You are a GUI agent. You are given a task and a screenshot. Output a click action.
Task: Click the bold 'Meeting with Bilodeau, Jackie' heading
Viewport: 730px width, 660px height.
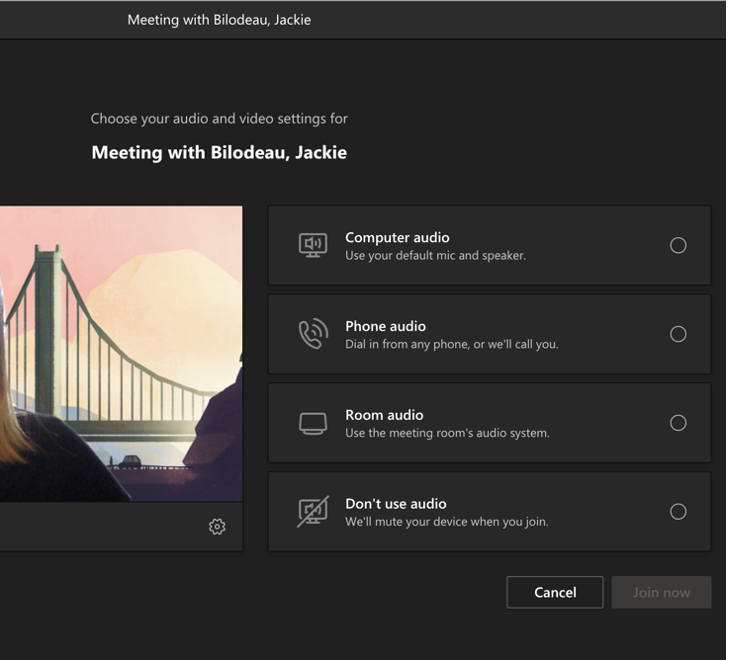point(219,153)
